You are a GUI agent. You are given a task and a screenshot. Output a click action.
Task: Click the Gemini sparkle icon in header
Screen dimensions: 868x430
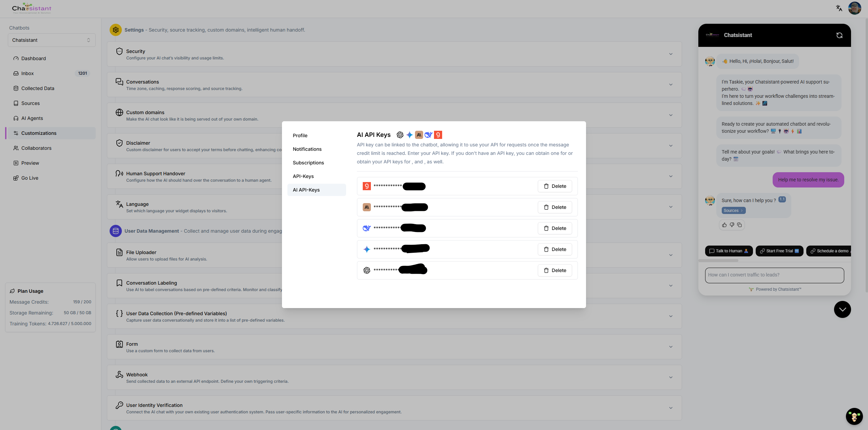tap(410, 135)
